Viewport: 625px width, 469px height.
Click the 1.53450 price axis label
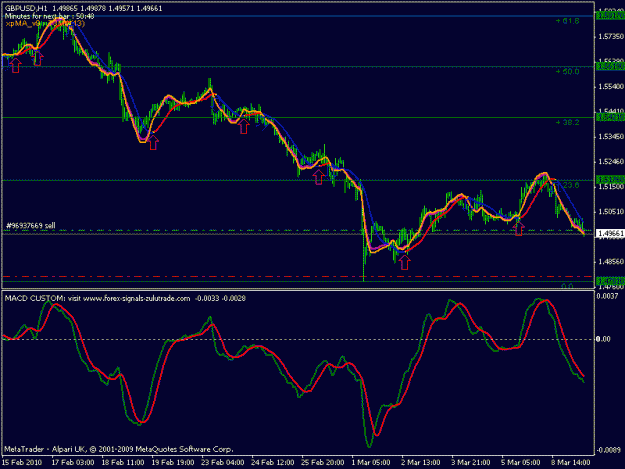point(611,137)
